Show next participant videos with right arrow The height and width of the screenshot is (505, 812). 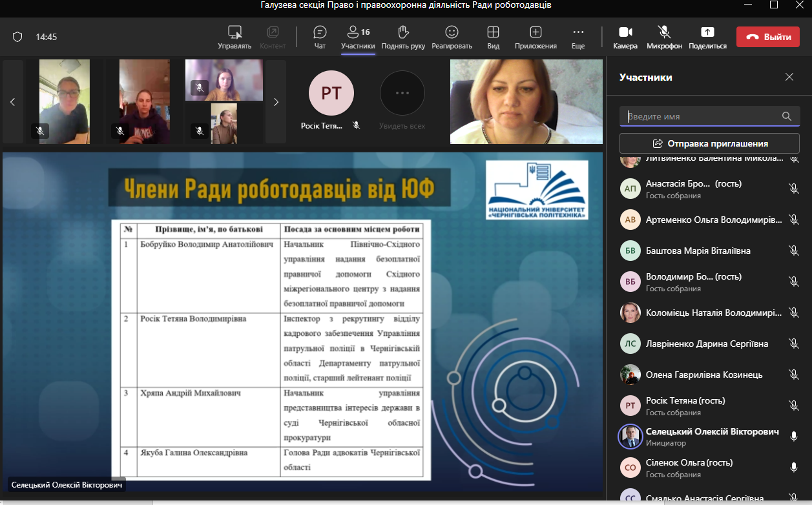pyautogui.click(x=276, y=101)
